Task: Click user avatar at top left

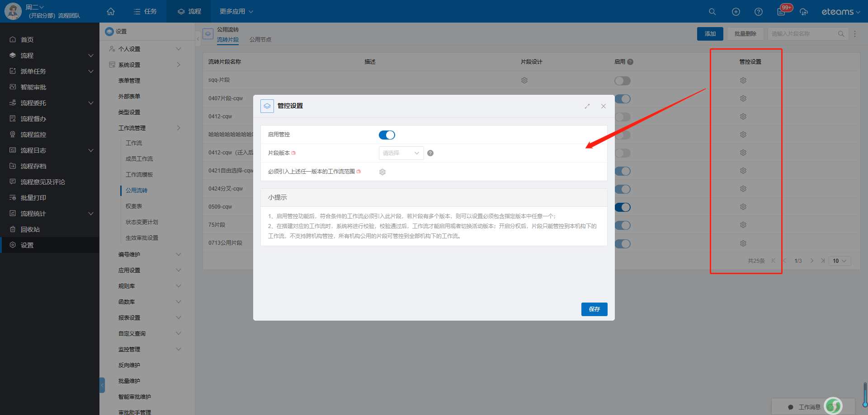Action: coord(13,11)
